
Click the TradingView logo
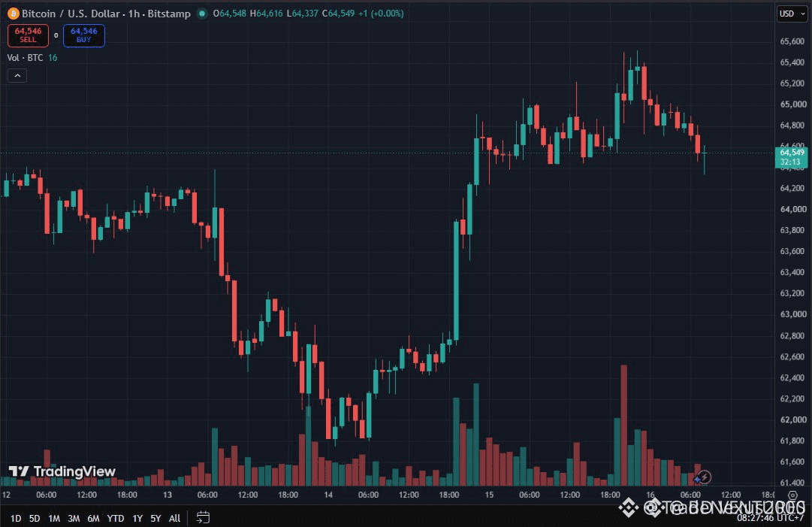coord(62,471)
